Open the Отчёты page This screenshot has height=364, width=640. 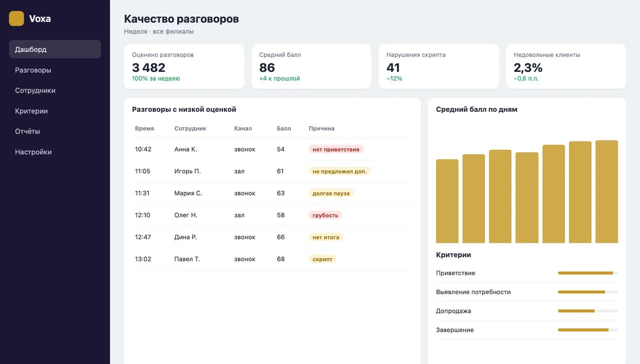click(x=55, y=131)
